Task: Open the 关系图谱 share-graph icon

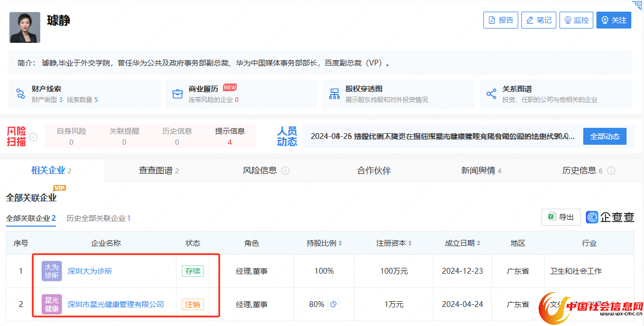Action: (x=491, y=94)
